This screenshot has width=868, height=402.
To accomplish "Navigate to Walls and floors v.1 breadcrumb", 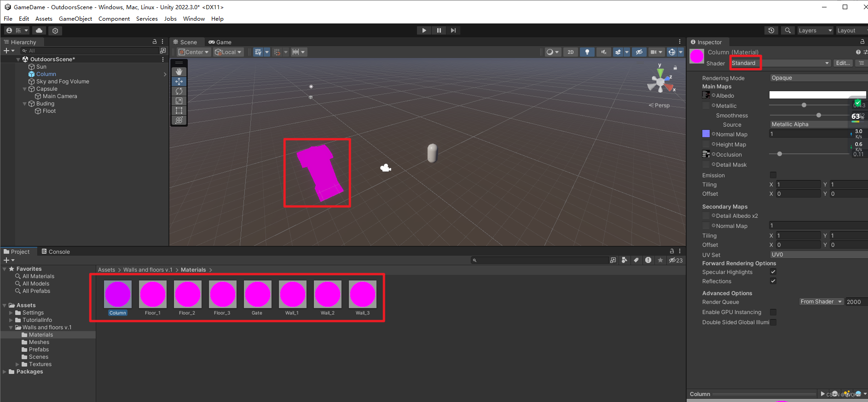I will click(x=148, y=270).
